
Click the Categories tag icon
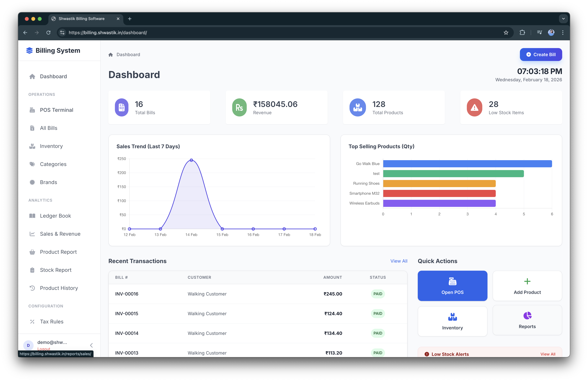point(32,164)
